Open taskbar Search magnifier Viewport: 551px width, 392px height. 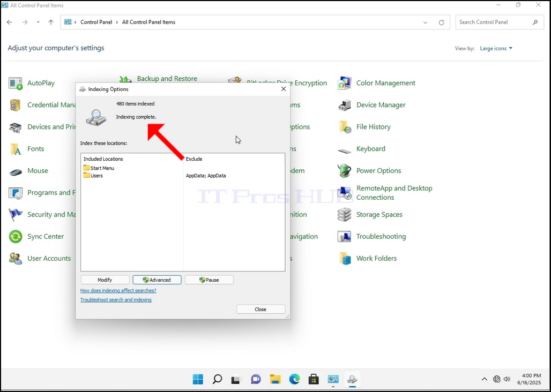(x=217, y=379)
